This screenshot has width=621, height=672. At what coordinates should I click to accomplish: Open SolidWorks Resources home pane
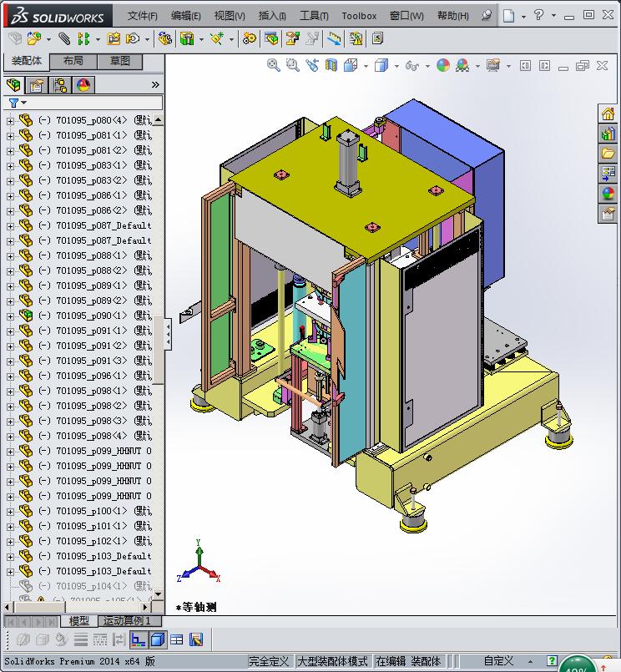[x=608, y=114]
